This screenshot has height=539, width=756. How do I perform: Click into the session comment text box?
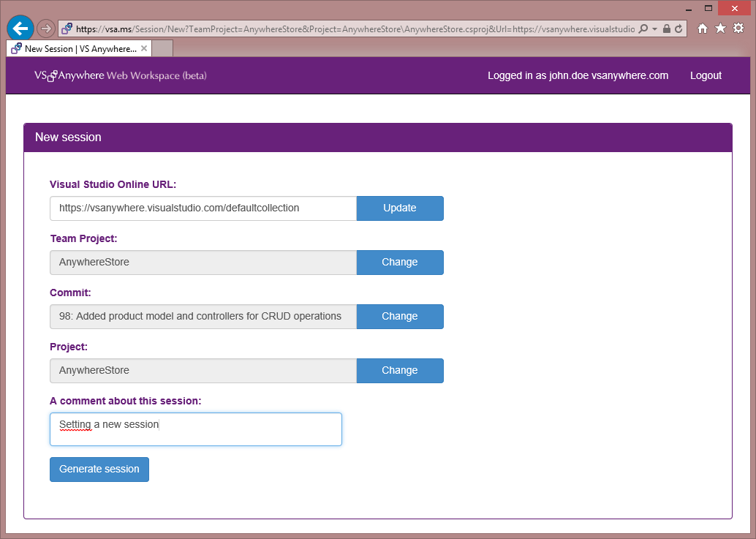click(x=195, y=429)
